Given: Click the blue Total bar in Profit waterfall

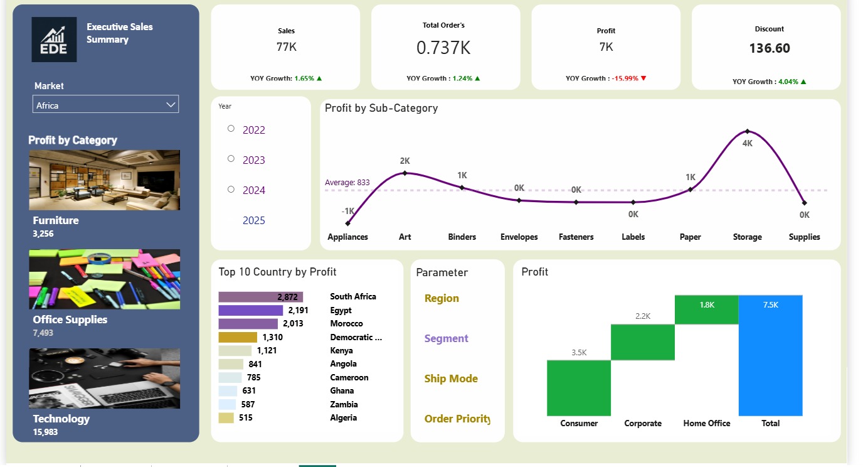Looking at the screenshot, I should [770, 355].
